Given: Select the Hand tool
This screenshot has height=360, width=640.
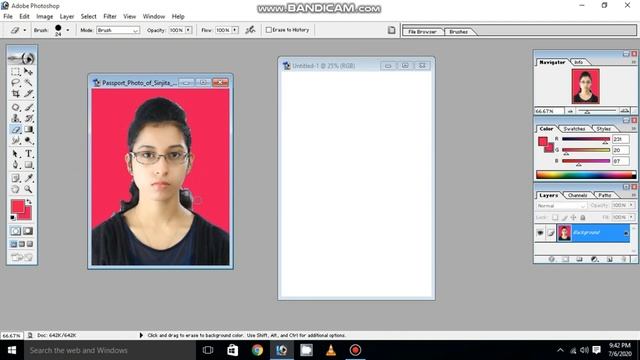Looking at the screenshot, I should click(16, 189).
